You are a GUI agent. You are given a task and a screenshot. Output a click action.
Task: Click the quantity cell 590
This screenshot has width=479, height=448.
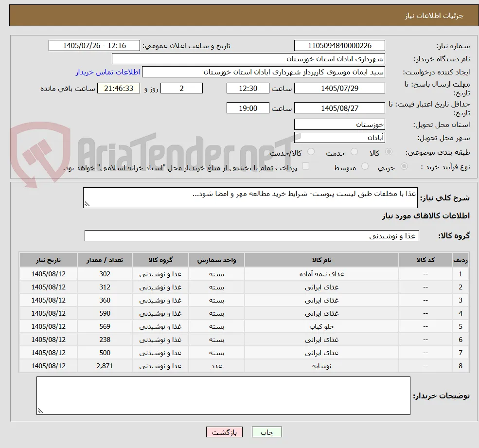click(105, 314)
